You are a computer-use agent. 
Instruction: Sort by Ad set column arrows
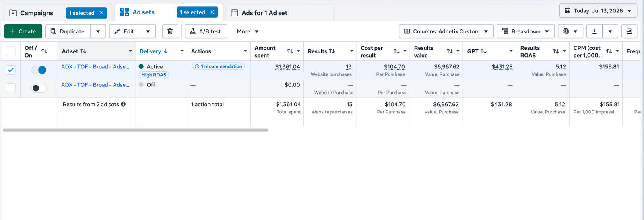tap(83, 51)
